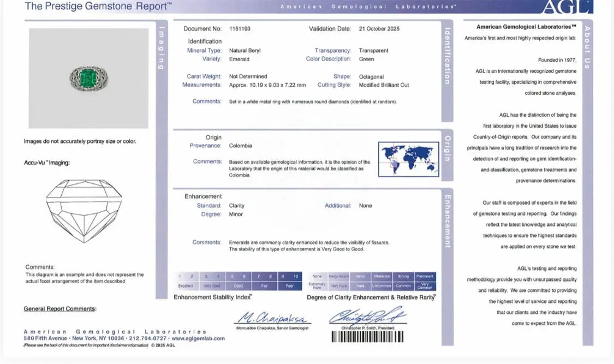Viewport: 614px width, 364px height.
Task: Click the disclaimer note at bottom left
Action: click(x=86, y=345)
